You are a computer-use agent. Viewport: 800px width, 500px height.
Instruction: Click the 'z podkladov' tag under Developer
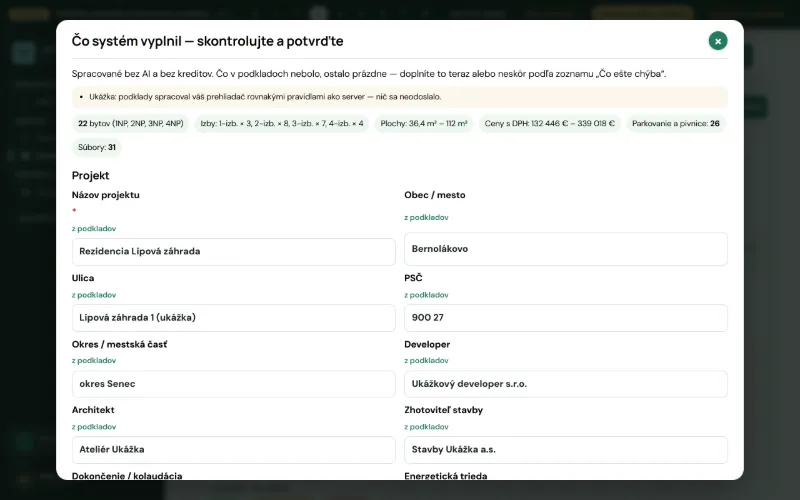point(426,361)
